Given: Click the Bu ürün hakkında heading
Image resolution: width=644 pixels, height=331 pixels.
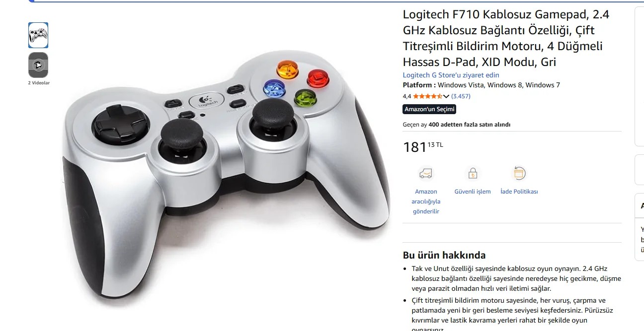Looking at the screenshot, I should 444,255.
